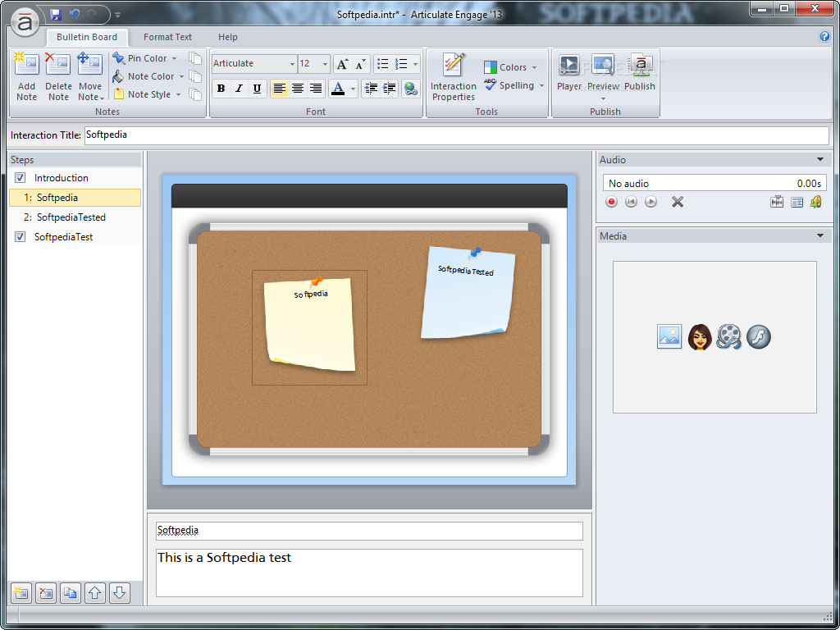Viewport: 840px width, 630px height.
Task: Delete audio with the X icon
Action: coord(678,202)
